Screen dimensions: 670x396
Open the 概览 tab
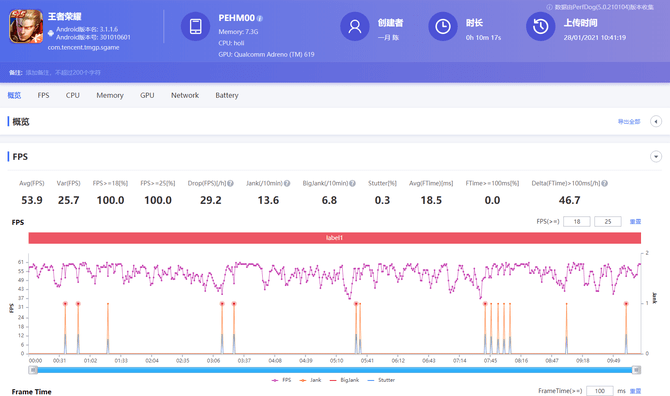coord(14,95)
